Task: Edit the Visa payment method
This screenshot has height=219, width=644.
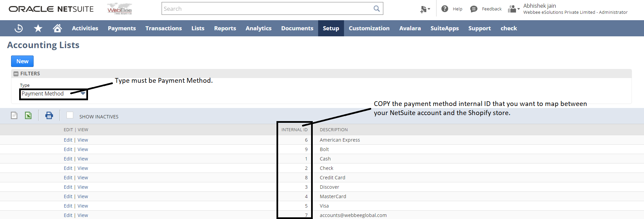Action: click(x=68, y=206)
